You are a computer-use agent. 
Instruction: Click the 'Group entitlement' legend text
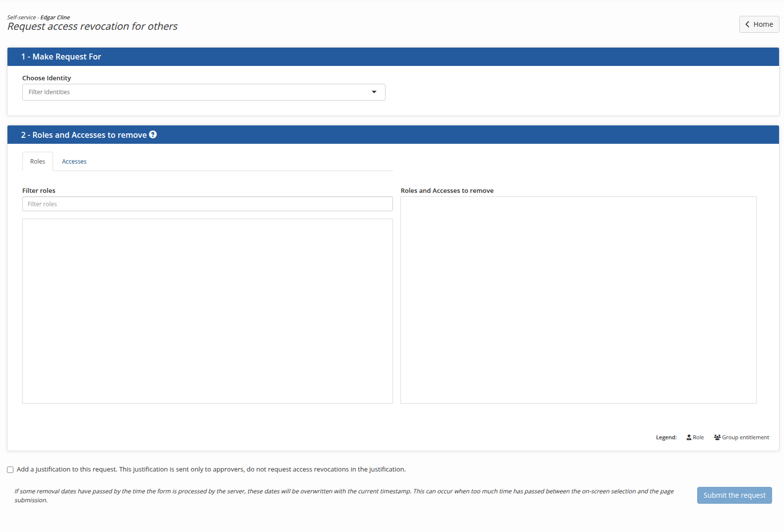tap(745, 437)
